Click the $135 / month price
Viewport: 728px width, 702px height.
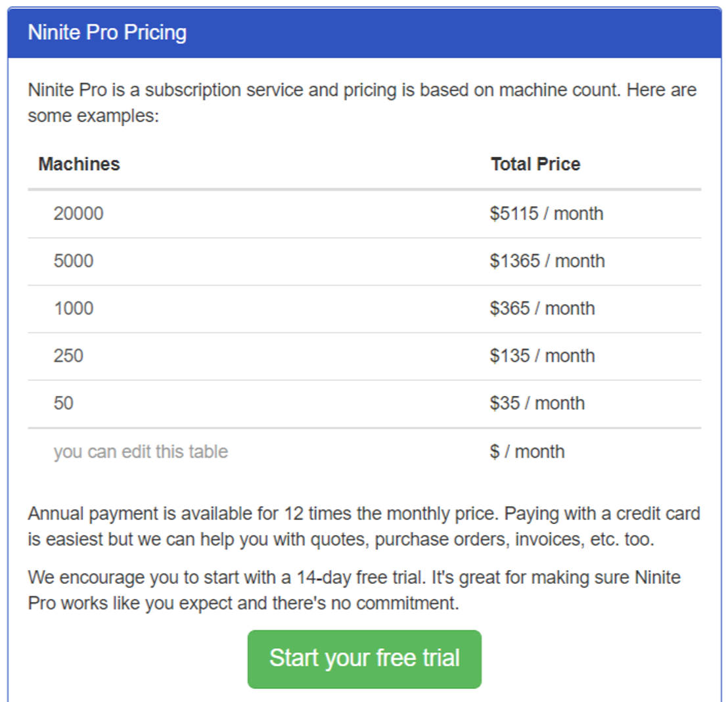tap(542, 356)
